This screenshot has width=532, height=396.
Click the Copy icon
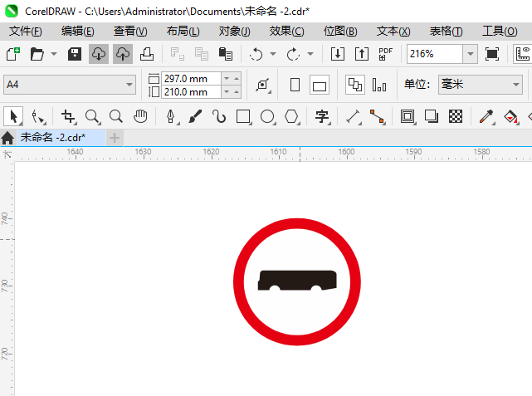[x=202, y=54]
